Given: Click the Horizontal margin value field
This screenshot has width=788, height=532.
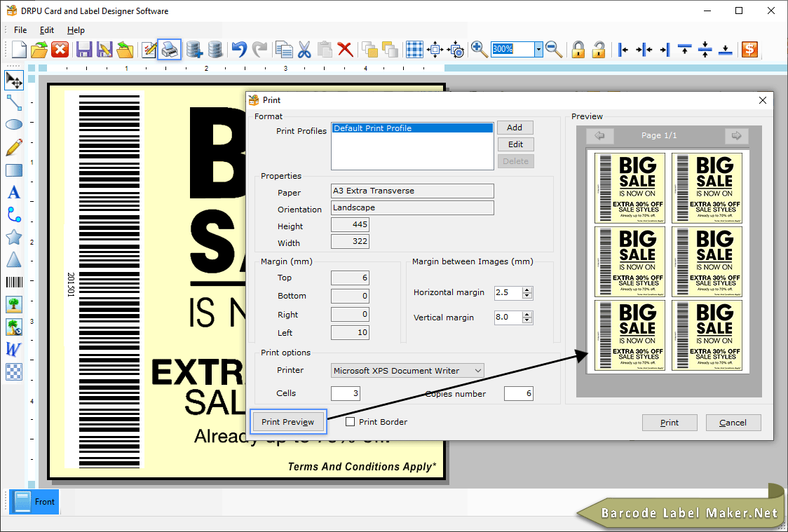Looking at the screenshot, I should coord(508,292).
